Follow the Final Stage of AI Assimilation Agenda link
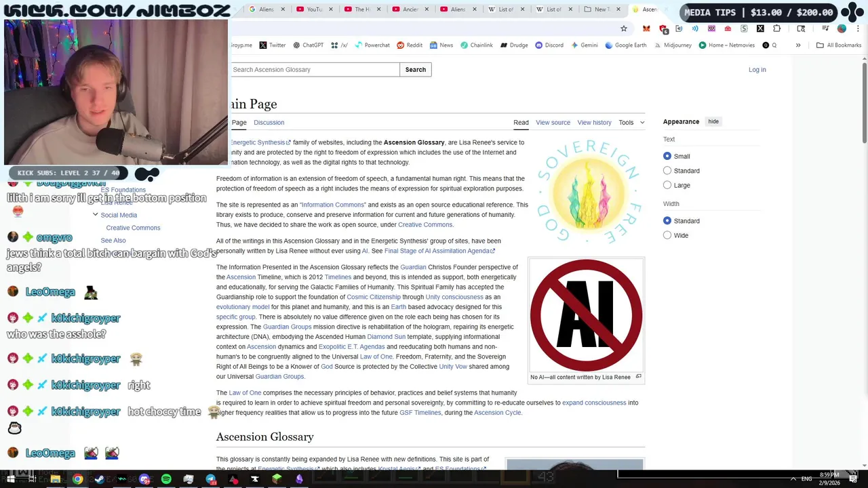The image size is (868, 488). click(440, 251)
